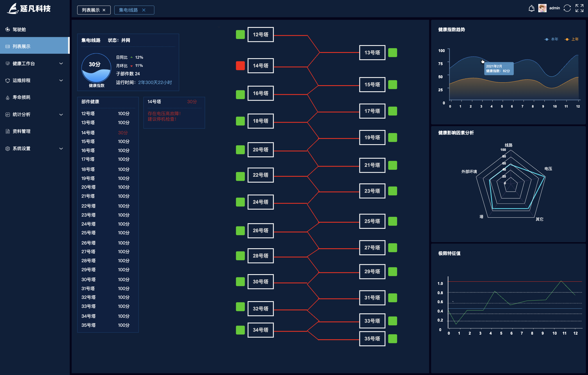
Task: Close the 列表展示 tab
Action: coord(104,10)
